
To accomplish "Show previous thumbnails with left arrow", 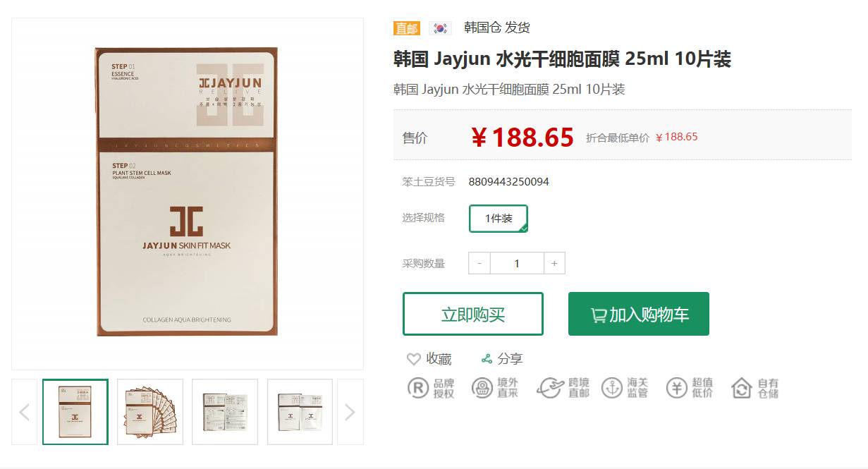I will (x=24, y=412).
